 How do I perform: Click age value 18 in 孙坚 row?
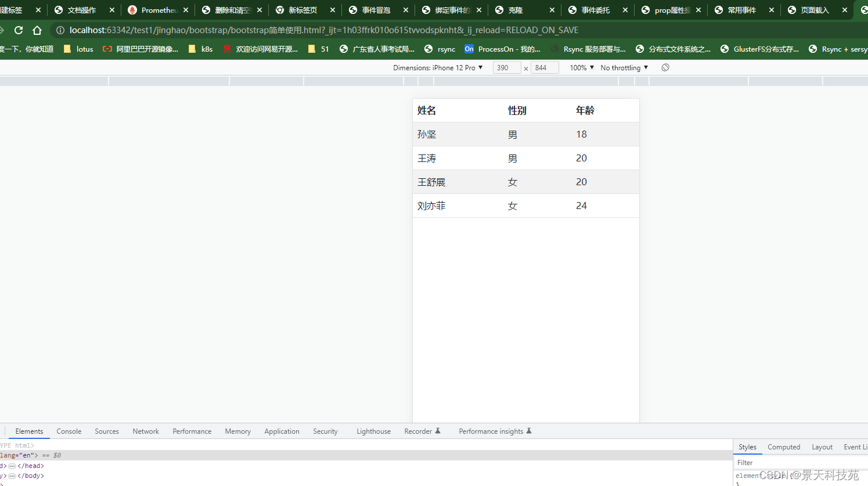(581, 134)
